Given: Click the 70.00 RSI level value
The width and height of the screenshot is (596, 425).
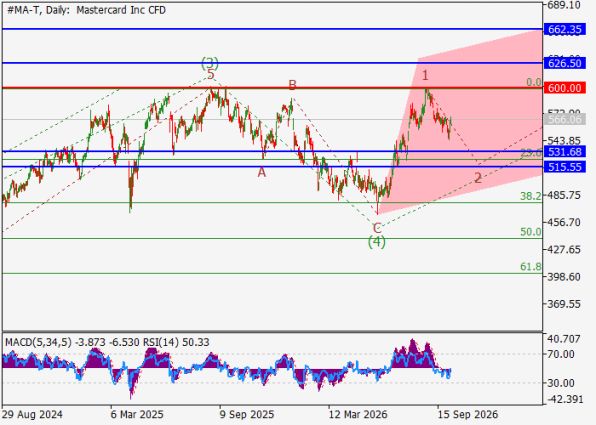Looking at the screenshot, I should [561, 354].
